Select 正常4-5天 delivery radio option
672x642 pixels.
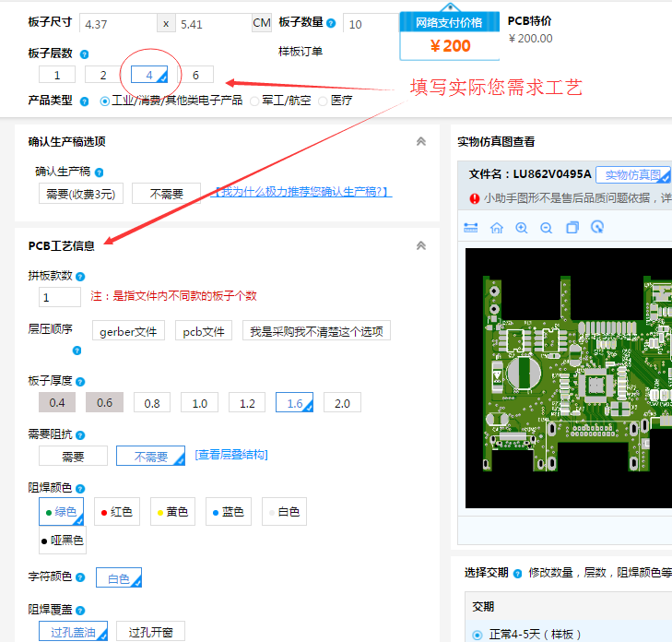(x=477, y=635)
